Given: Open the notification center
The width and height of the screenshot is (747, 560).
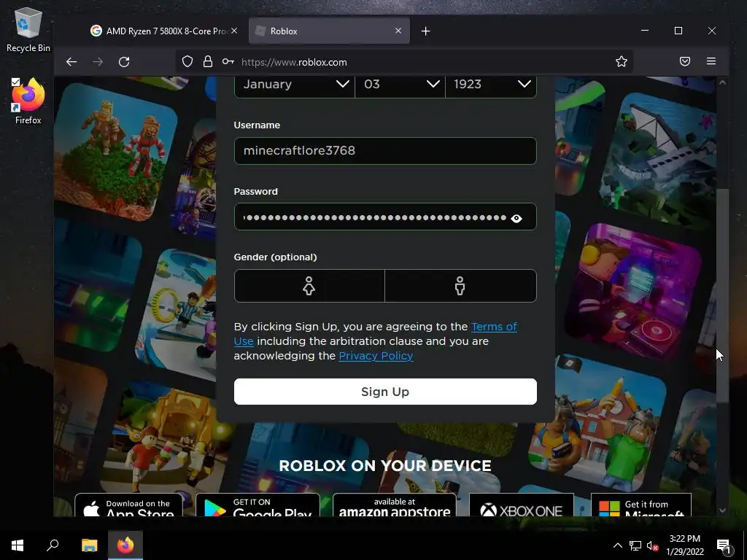Looking at the screenshot, I should 724,545.
